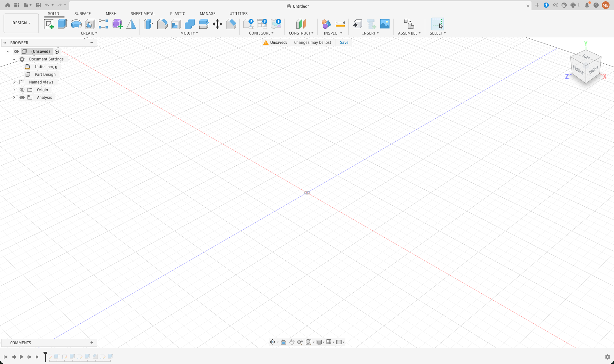The width and height of the screenshot is (614, 364).
Task: Click the timeline Play button
Action: coord(21,357)
